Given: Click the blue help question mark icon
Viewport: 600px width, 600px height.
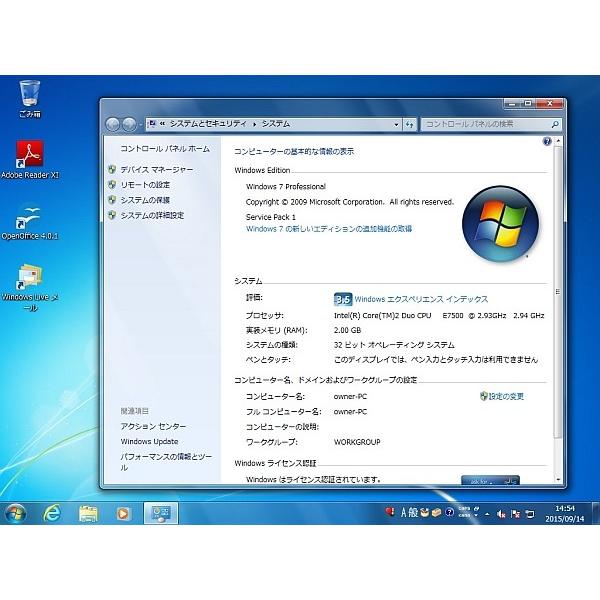Looking at the screenshot, I should pos(547,143).
